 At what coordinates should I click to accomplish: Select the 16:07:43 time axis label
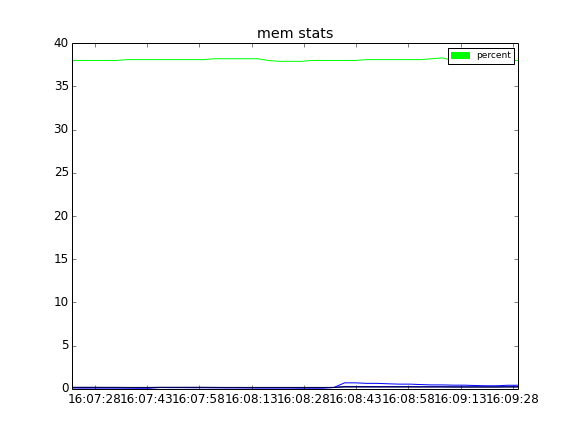147,399
